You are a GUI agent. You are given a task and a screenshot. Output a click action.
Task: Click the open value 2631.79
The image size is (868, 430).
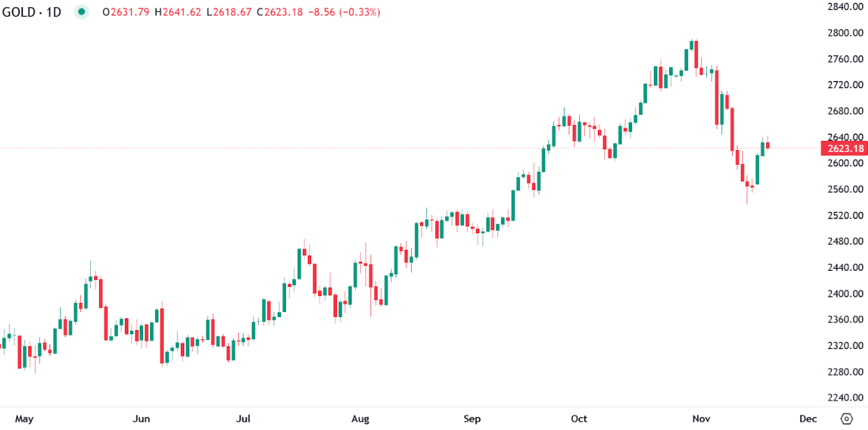point(130,12)
